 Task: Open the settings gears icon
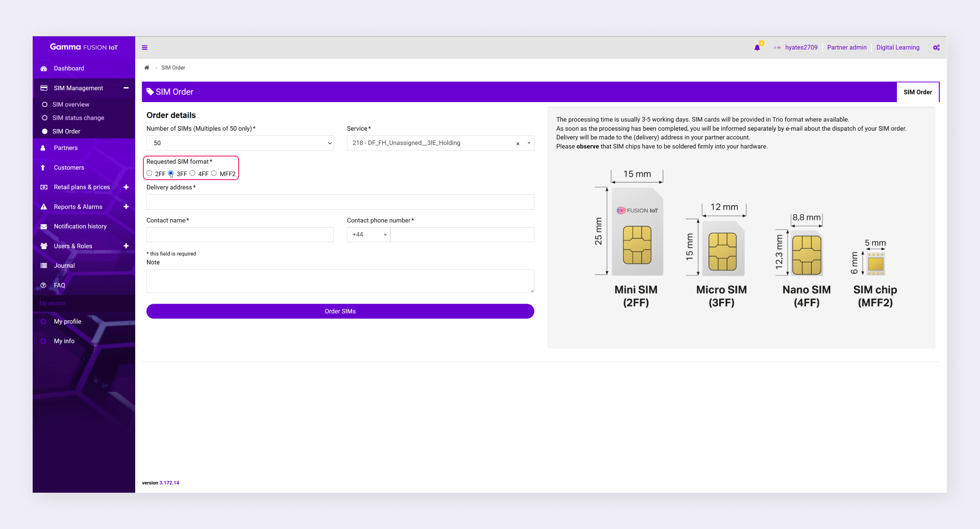[x=936, y=48]
